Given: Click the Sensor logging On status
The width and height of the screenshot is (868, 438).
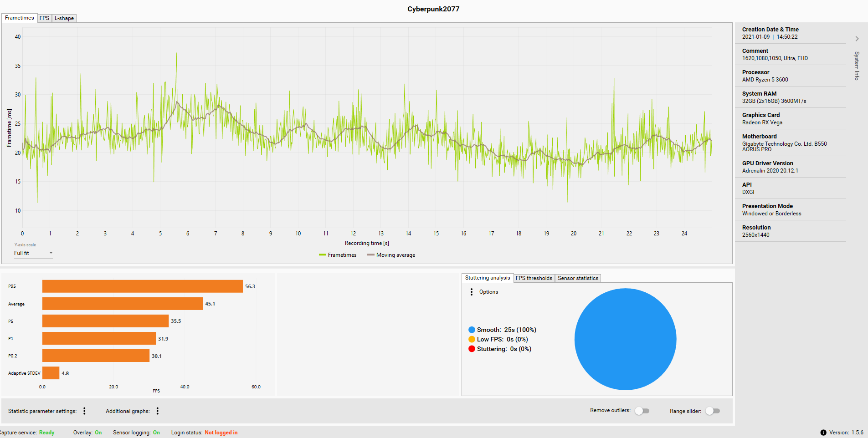Looking at the screenshot, I should [156, 433].
